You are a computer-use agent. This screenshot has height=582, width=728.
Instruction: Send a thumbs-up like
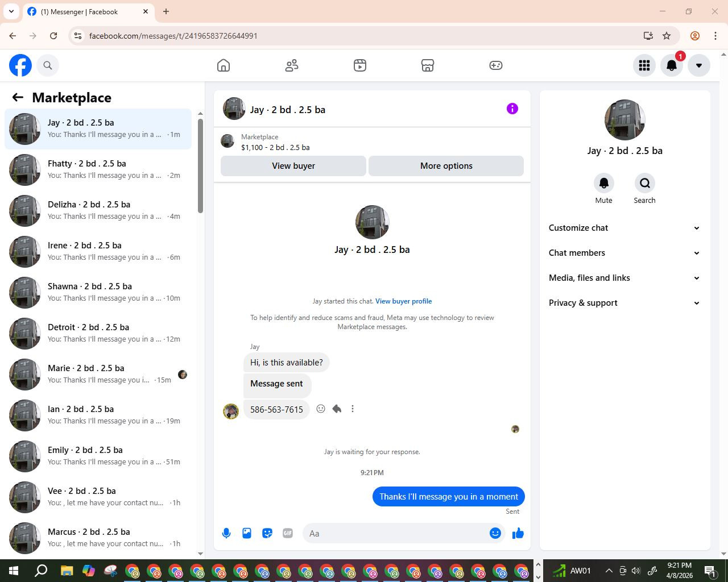tap(518, 533)
